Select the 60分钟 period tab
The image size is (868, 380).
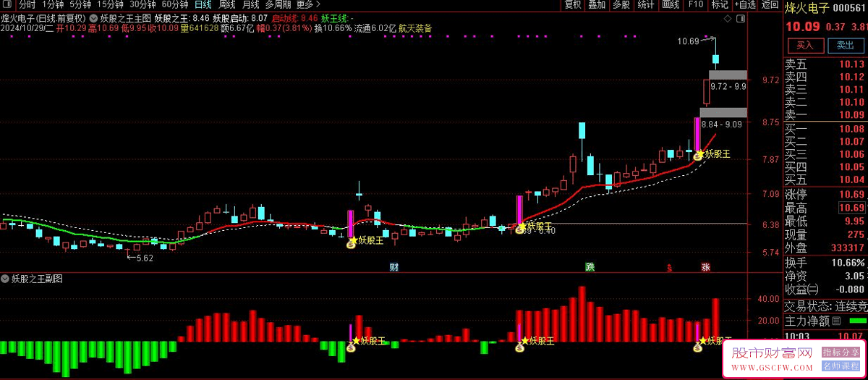tap(175, 4)
